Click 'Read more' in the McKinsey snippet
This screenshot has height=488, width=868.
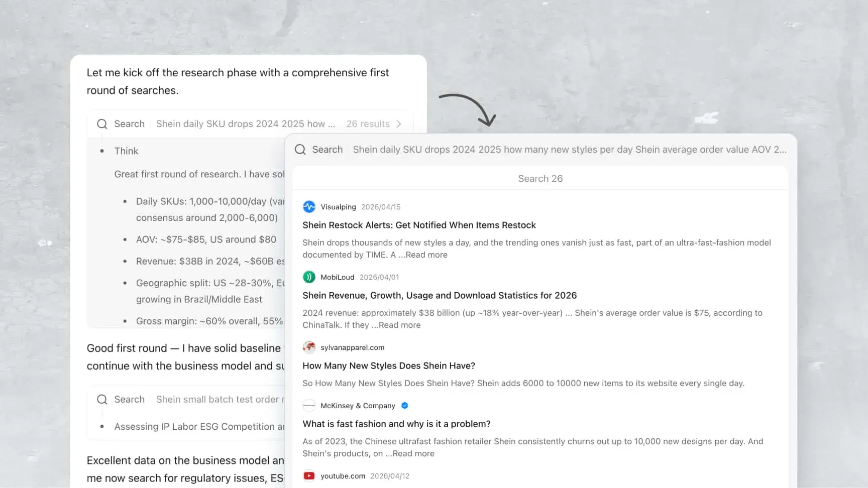click(413, 454)
